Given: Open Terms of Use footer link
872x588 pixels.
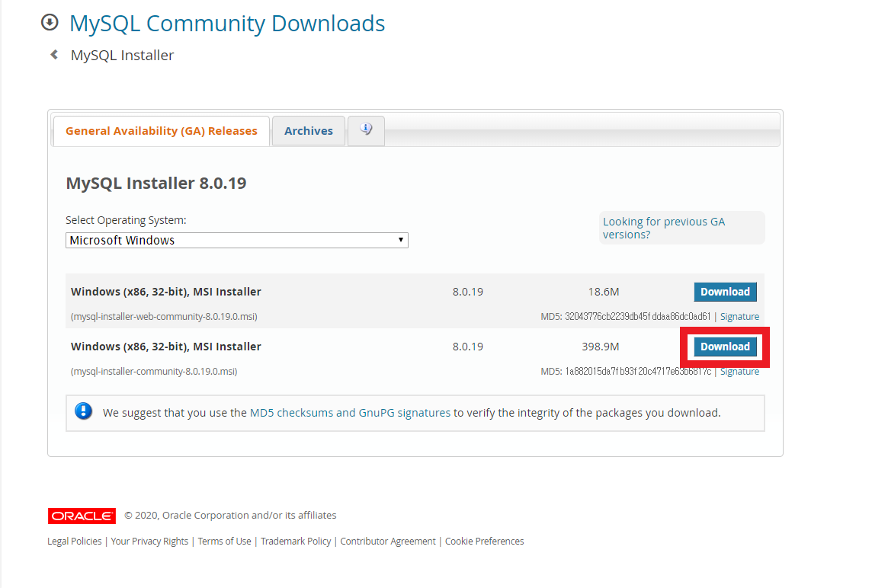Looking at the screenshot, I should tap(224, 542).
